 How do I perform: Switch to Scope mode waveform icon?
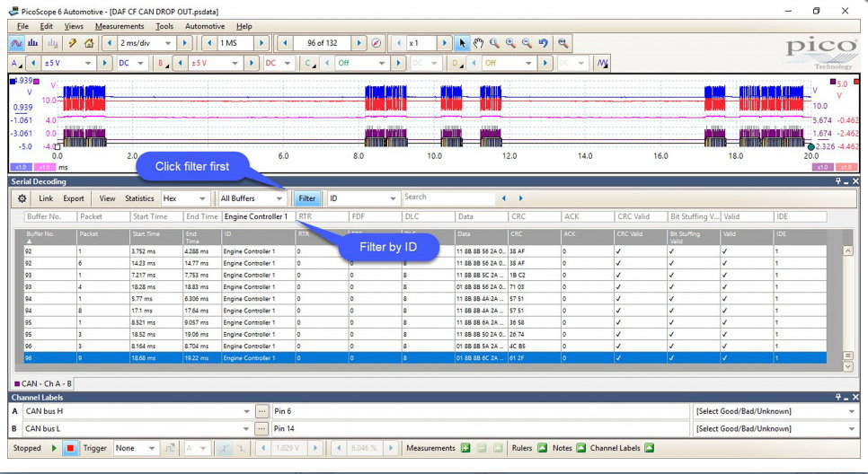pyautogui.click(x=16, y=43)
